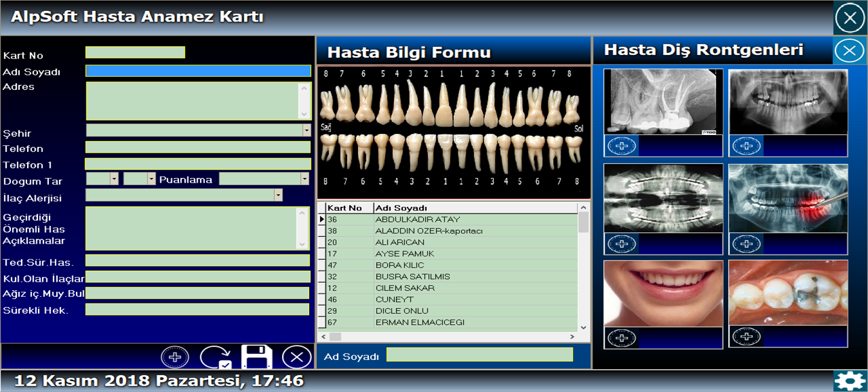This screenshot has height=392, width=868.
Task: Click the cancel X icon beside save
Action: 297,357
